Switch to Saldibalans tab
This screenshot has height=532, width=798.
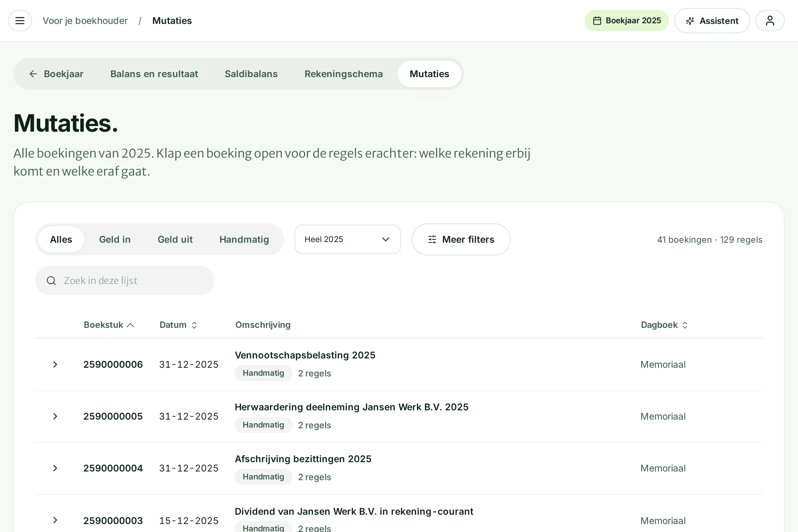coord(251,74)
